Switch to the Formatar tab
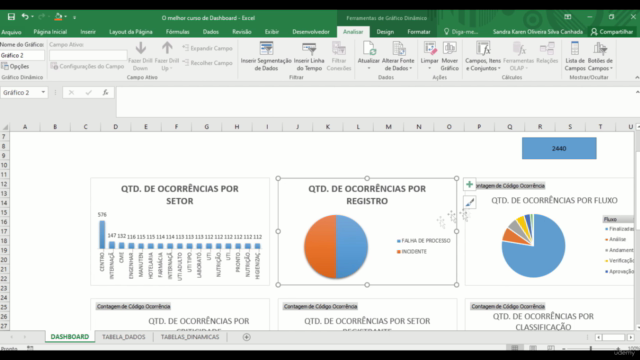 pos(419,32)
